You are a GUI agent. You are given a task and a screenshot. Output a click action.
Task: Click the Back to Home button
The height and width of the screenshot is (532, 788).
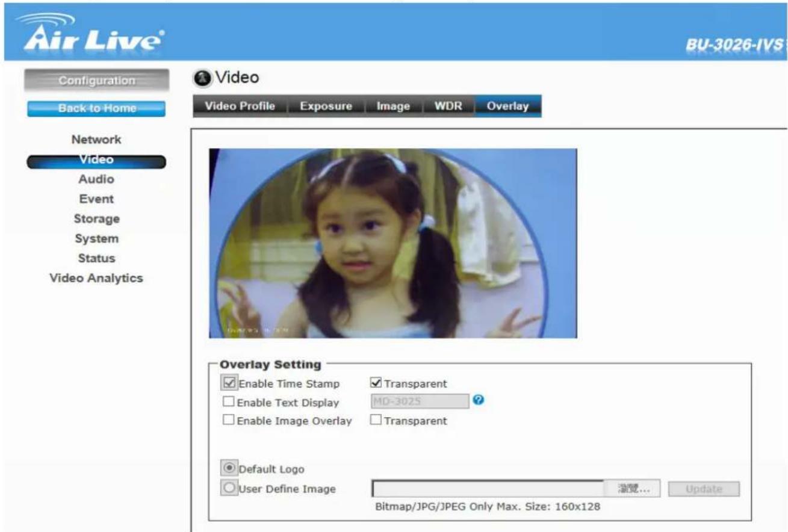96,108
